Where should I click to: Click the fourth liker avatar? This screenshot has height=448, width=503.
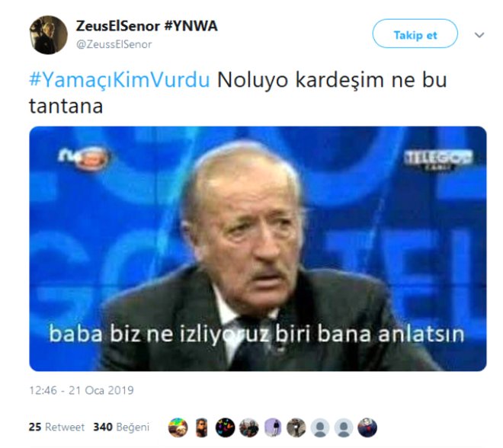(x=249, y=427)
